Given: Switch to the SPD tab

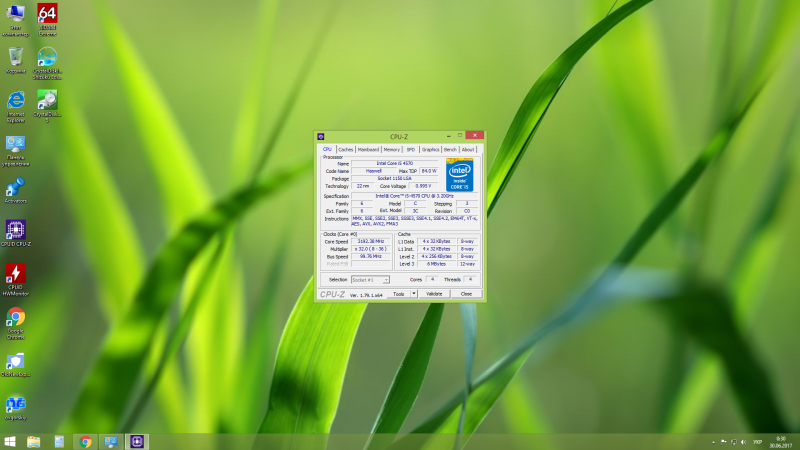Looking at the screenshot, I should (411, 149).
